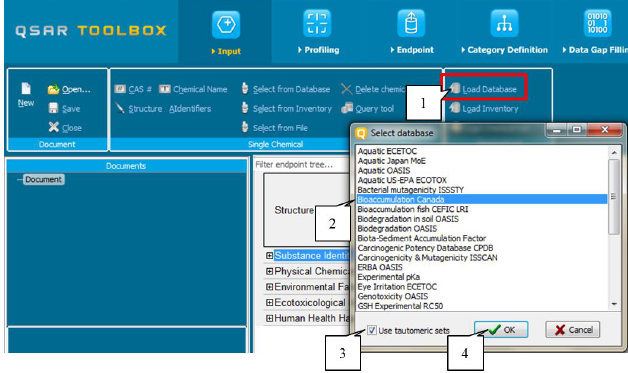Select the Document tree node
The width and height of the screenshot is (628, 373).
coord(43,179)
